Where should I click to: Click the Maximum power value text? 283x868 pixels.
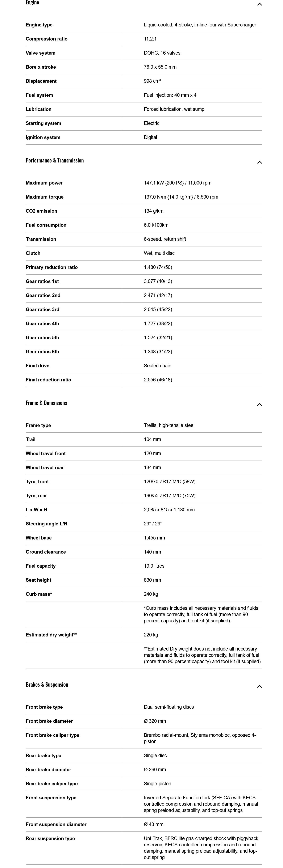177,183
